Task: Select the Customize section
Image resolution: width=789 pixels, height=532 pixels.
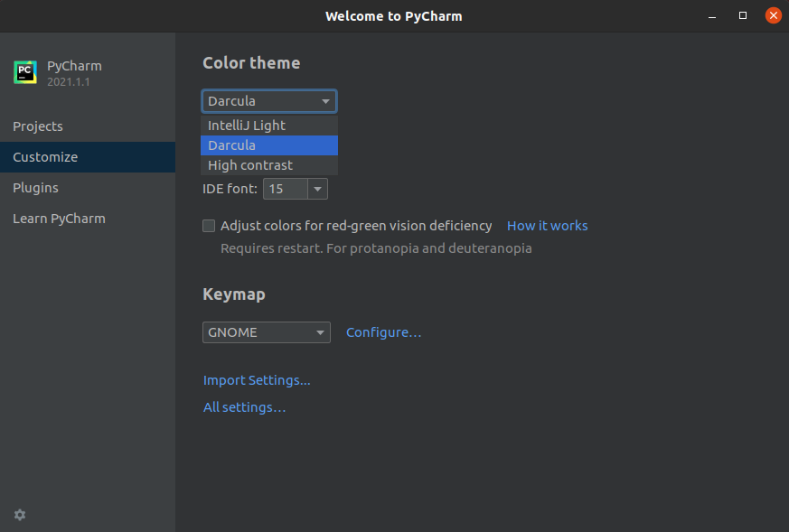Action: pyautogui.click(x=88, y=157)
